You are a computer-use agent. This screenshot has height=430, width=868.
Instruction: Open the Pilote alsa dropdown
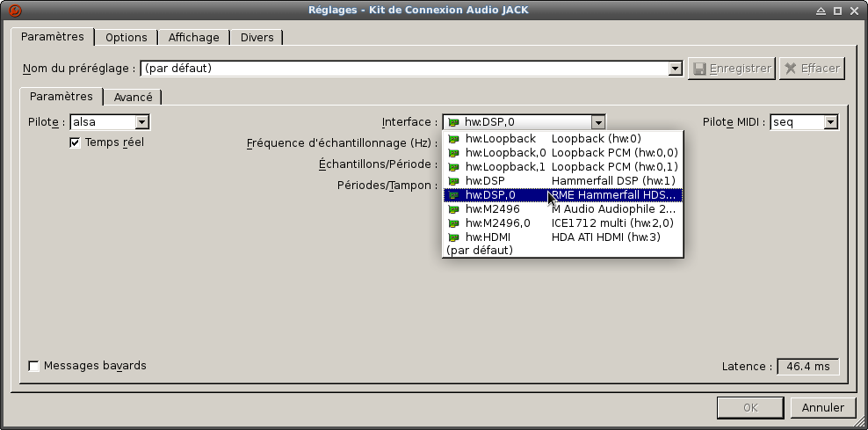click(110, 122)
